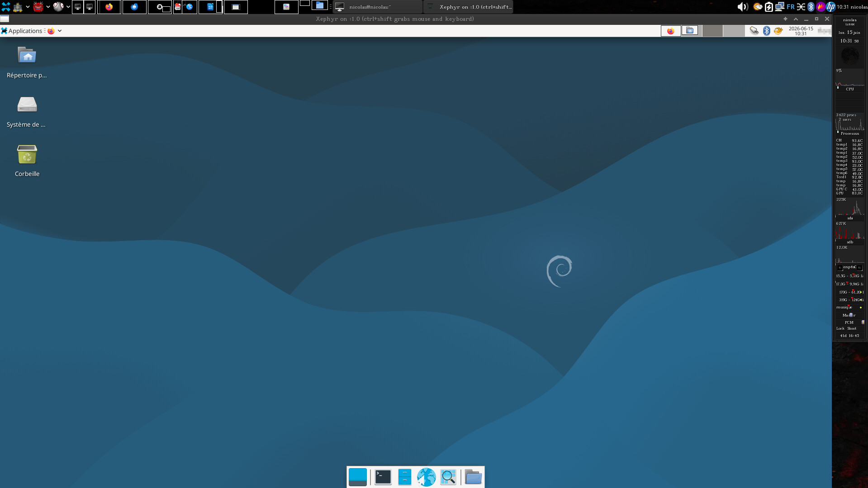Click the Firefox button in inner panel taskbar

[671, 31]
